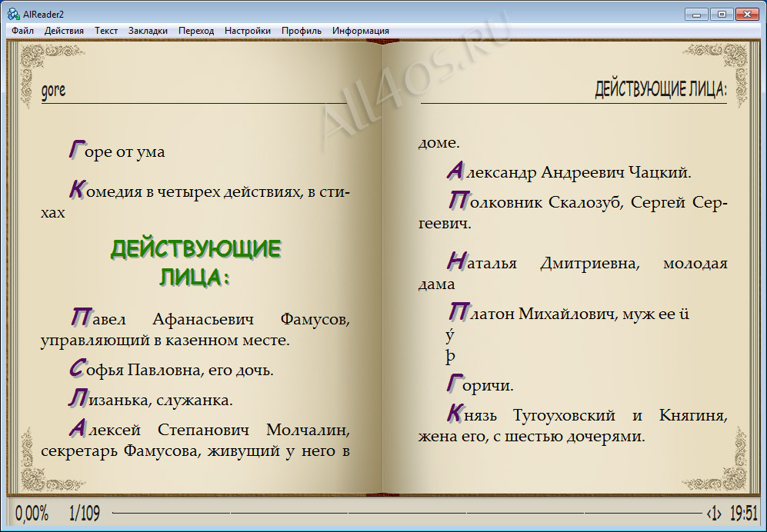Click the word 'доме.' atop right page
767x532 pixels.
pos(439,142)
